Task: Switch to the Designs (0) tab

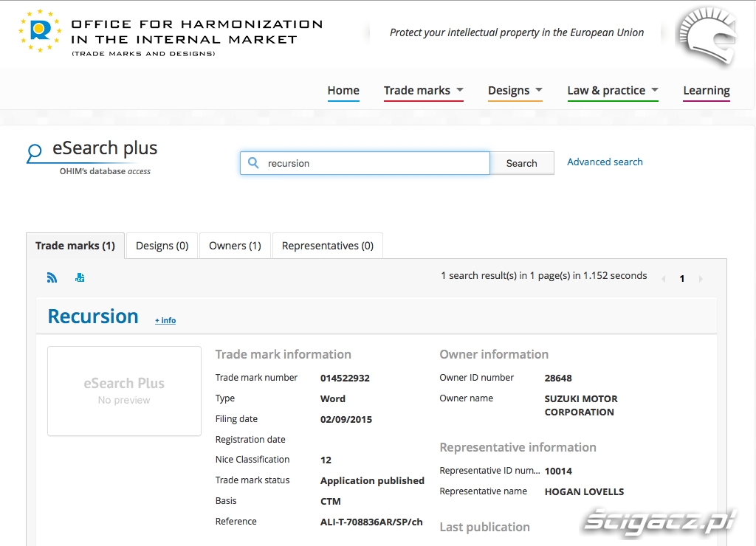Action: click(x=162, y=246)
